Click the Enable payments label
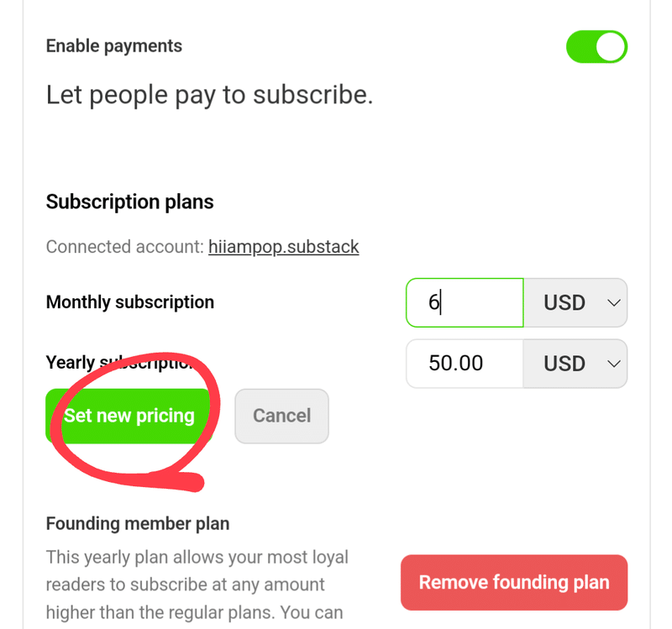Viewport: 672px width, 629px height. point(114,46)
